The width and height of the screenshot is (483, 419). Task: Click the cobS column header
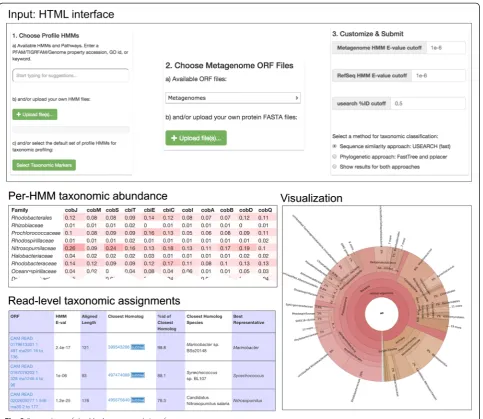coord(112,210)
